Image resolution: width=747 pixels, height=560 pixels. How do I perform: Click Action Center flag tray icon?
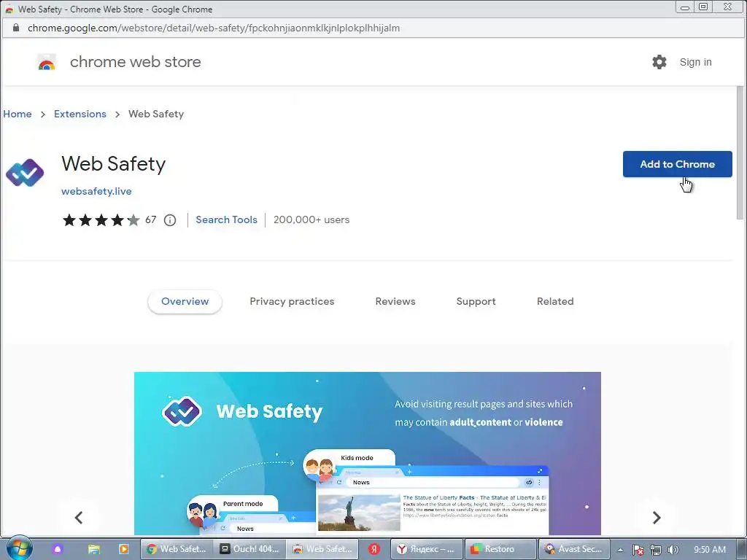[638, 550]
